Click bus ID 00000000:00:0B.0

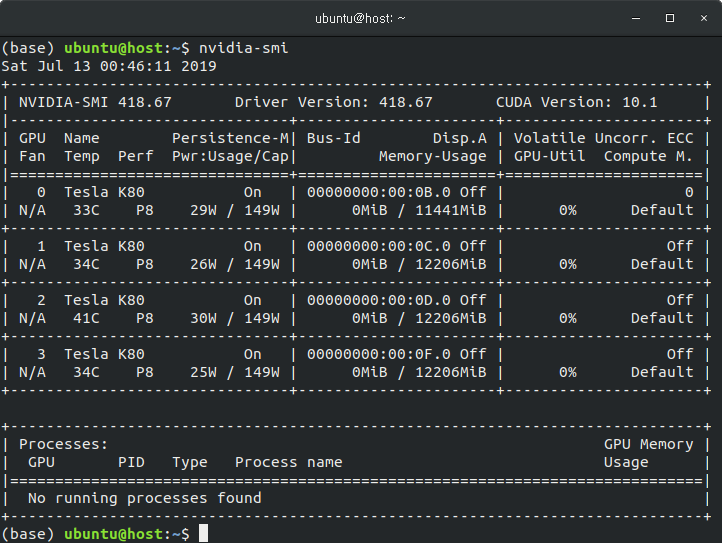[x=379, y=192]
